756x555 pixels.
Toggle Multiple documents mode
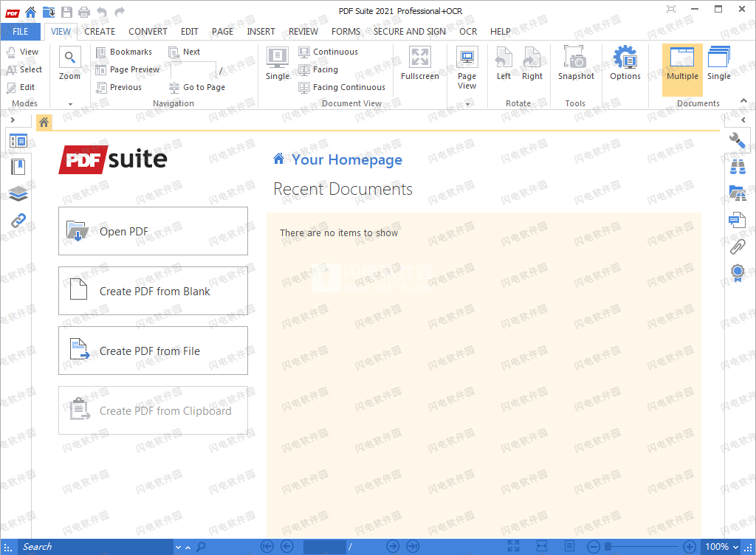682,70
